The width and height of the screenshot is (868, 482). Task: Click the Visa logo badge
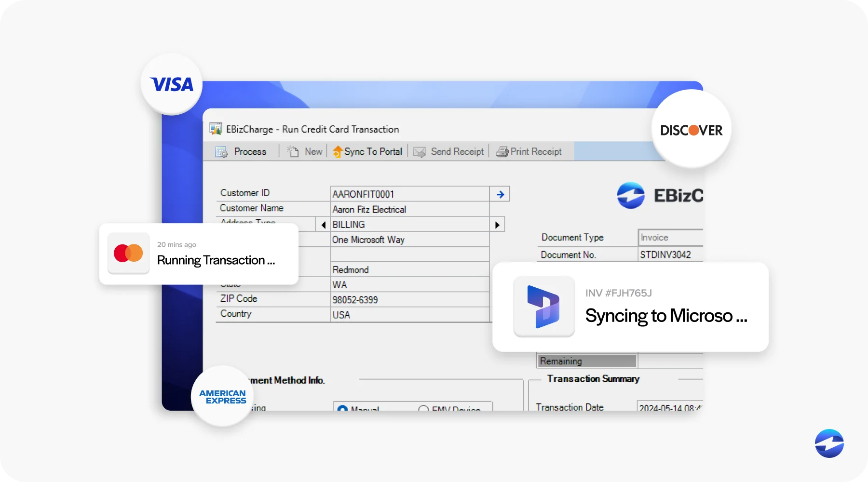[x=172, y=84]
